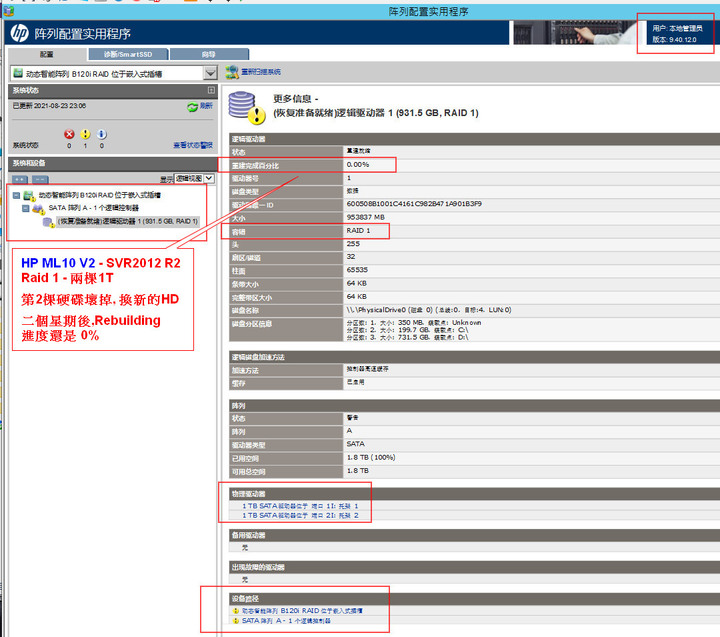Image resolution: width=720 pixels, height=637 pixels.
Task: Expand all tree nodes with ++ button
Action: coord(20,179)
